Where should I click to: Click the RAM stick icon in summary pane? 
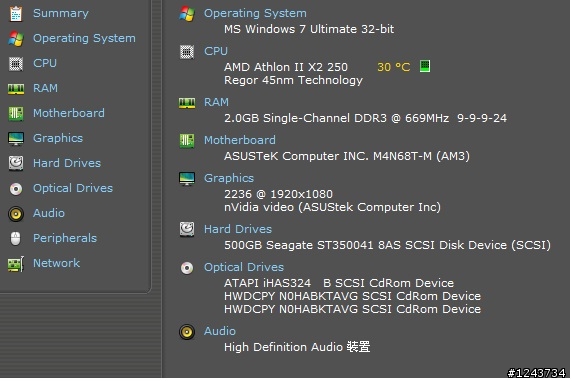click(187, 103)
